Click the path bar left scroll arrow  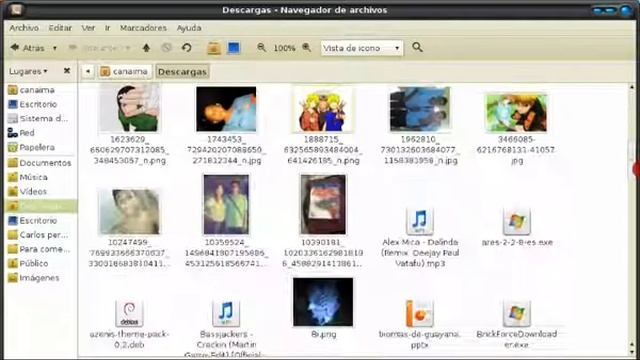(88, 71)
